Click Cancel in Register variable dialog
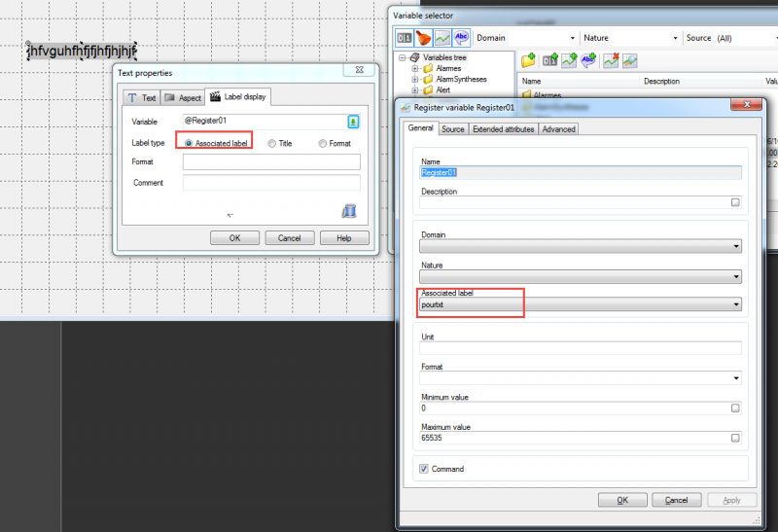Image resolution: width=778 pixels, height=532 pixels. (x=676, y=500)
